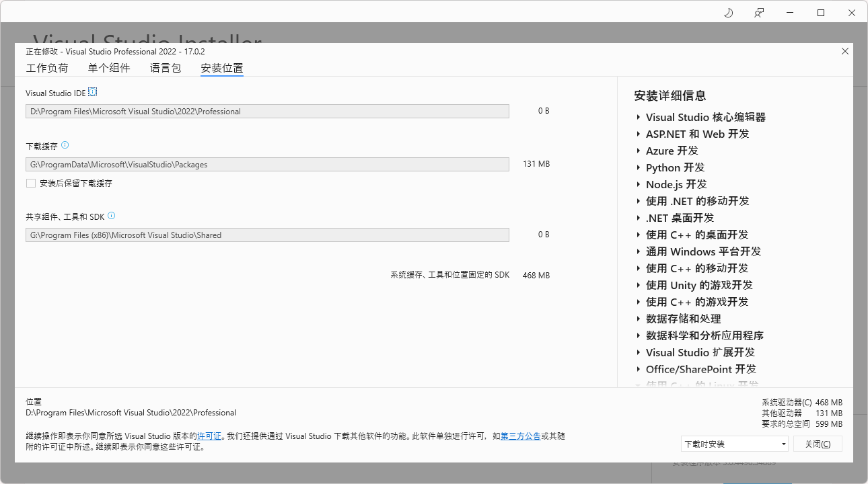Close the modify dialog with X
The width and height of the screenshot is (868, 484).
(x=845, y=51)
